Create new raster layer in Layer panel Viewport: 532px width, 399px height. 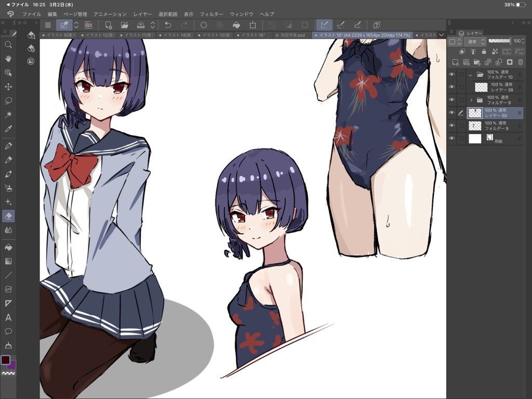[455, 62]
